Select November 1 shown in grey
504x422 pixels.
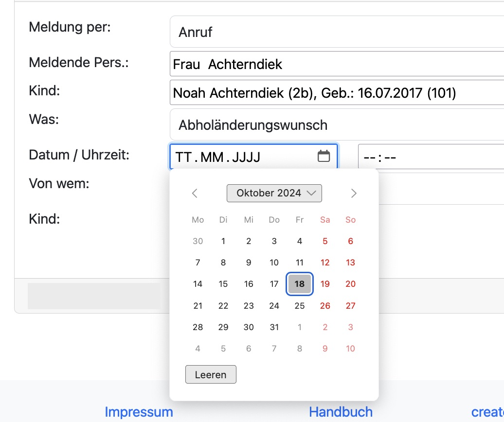coord(299,327)
